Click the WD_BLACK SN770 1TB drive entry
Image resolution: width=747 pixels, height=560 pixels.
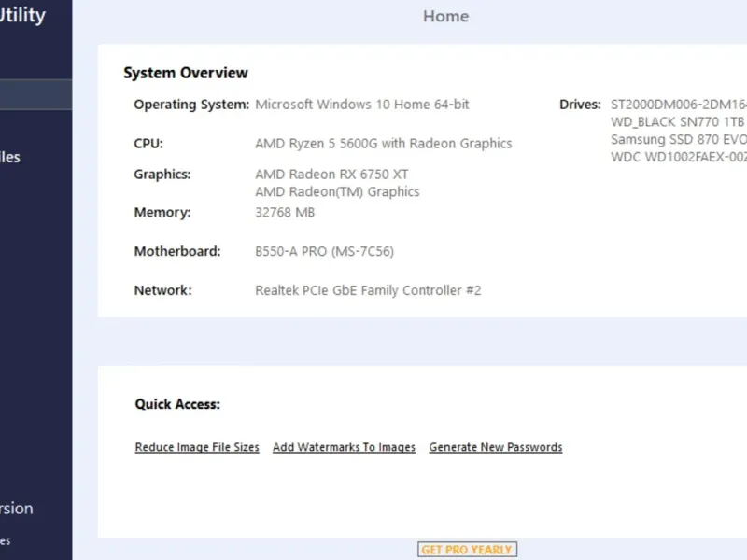click(679, 122)
